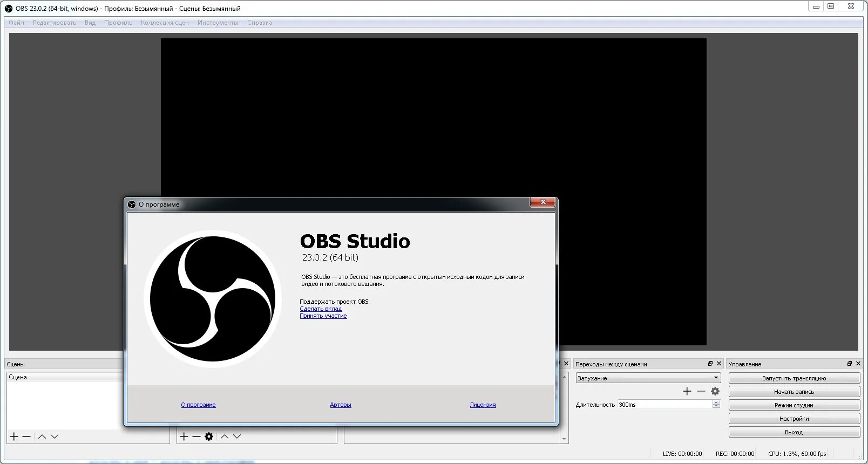
Task: Click the large OBS logo in the about dialog
Action: click(213, 299)
